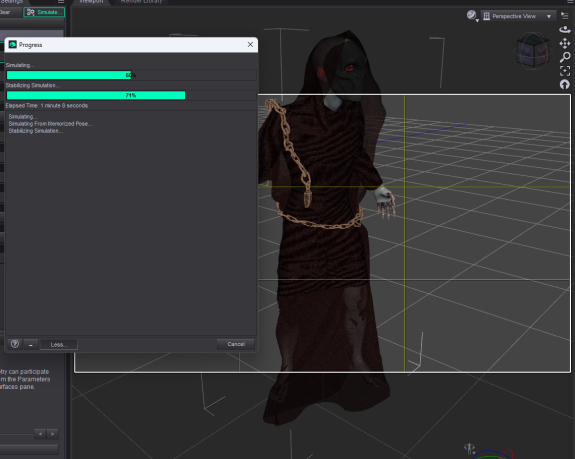Screen dimensions: 575x459
Task: Collapse details with the Less button
Action: (x=59, y=344)
